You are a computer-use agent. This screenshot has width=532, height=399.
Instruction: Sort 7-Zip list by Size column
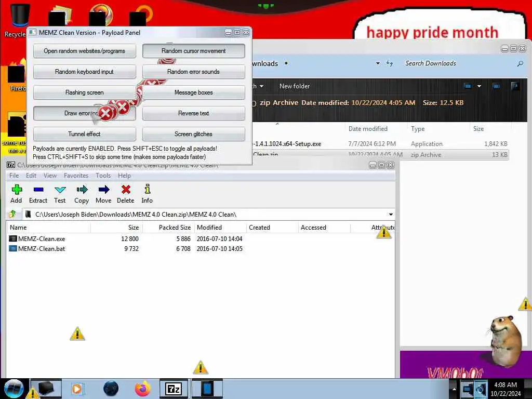pos(116,228)
